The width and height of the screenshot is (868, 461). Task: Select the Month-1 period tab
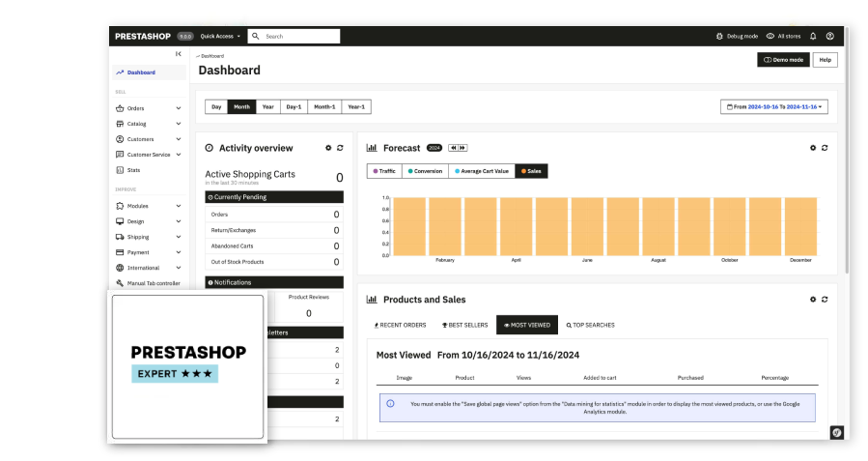324,107
